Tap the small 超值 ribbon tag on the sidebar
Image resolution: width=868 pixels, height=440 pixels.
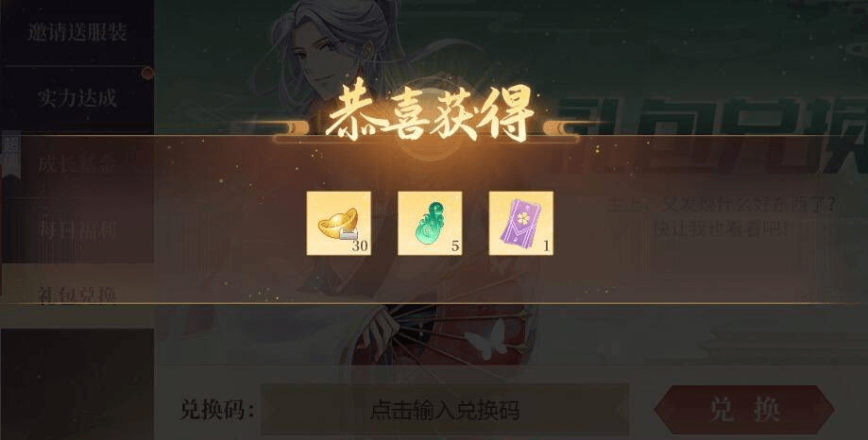click(x=11, y=155)
